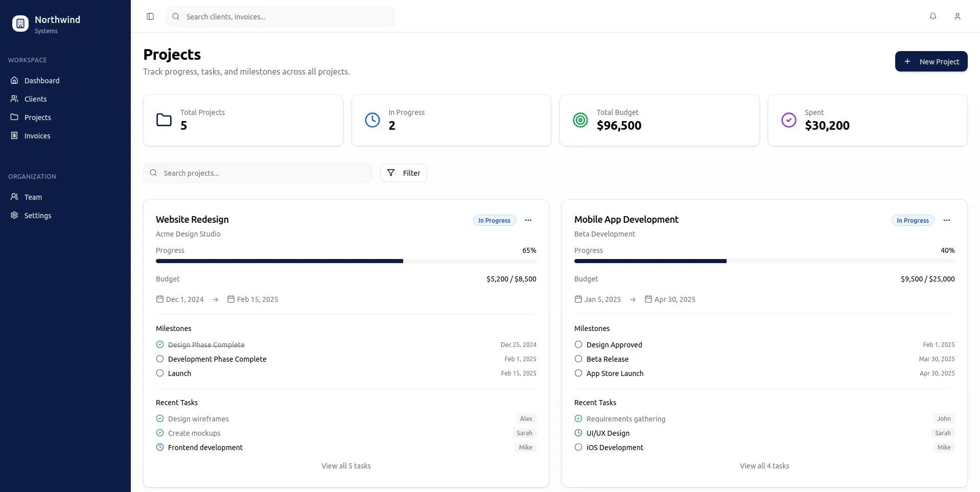Image resolution: width=980 pixels, height=492 pixels.
Task: Open the Website Redesign card options menu
Action: pyautogui.click(x=528, y=220)
